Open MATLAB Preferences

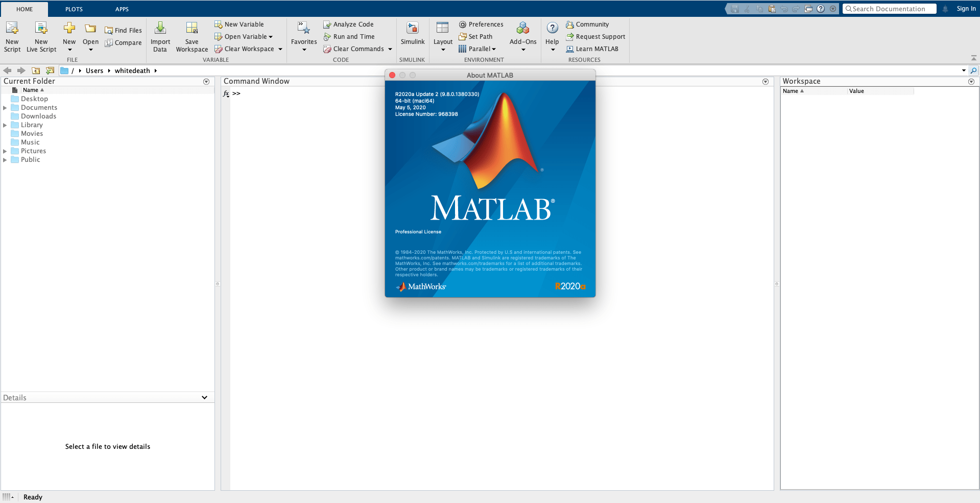(481, 24)
